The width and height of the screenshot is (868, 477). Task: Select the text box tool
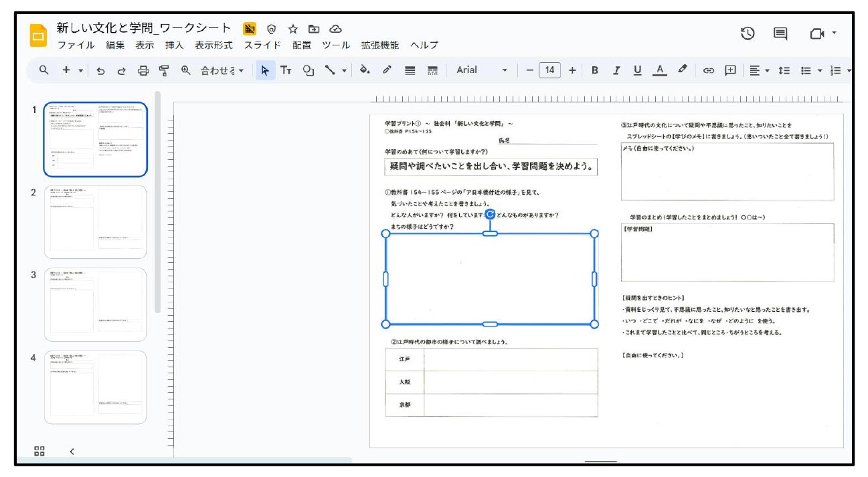point(286,70)
